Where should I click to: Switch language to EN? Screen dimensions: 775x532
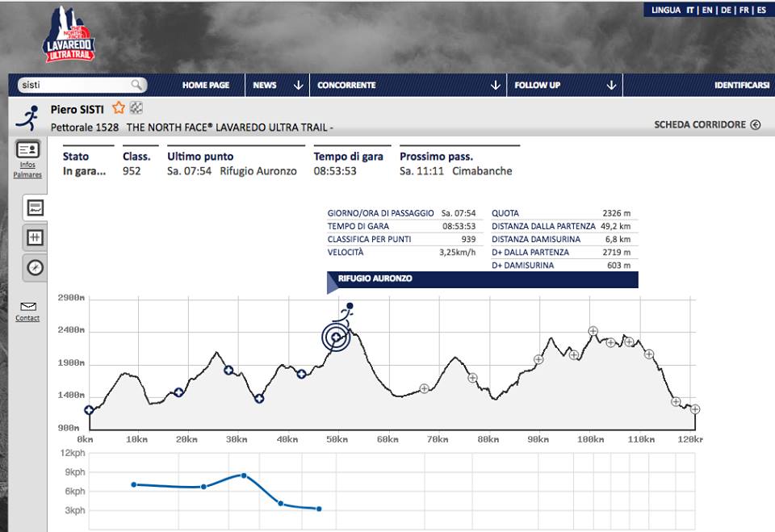(x=706, y=10)
